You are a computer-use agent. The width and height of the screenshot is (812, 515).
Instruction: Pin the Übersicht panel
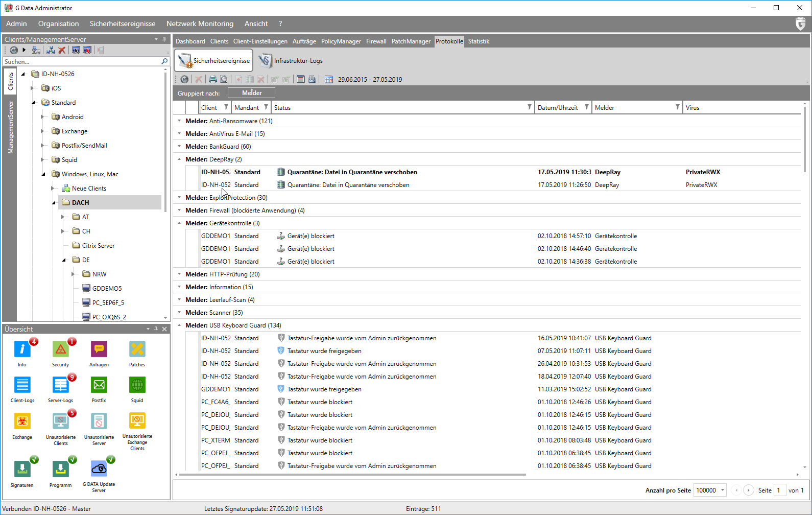[x=156, y=329]
